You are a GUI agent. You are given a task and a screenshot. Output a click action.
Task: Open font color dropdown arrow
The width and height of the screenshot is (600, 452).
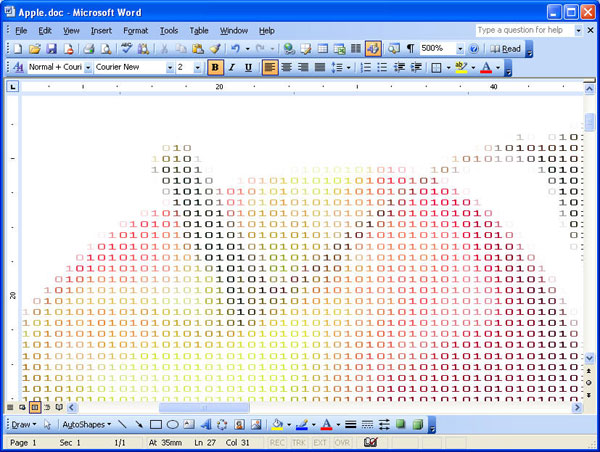(x=498, y=67)
